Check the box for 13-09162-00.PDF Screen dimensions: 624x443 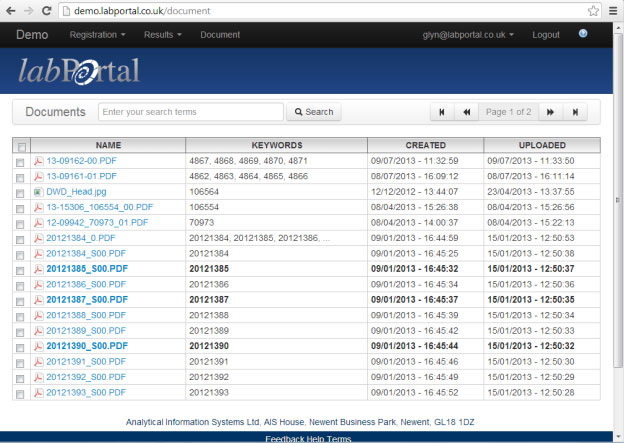coord(20,162)
